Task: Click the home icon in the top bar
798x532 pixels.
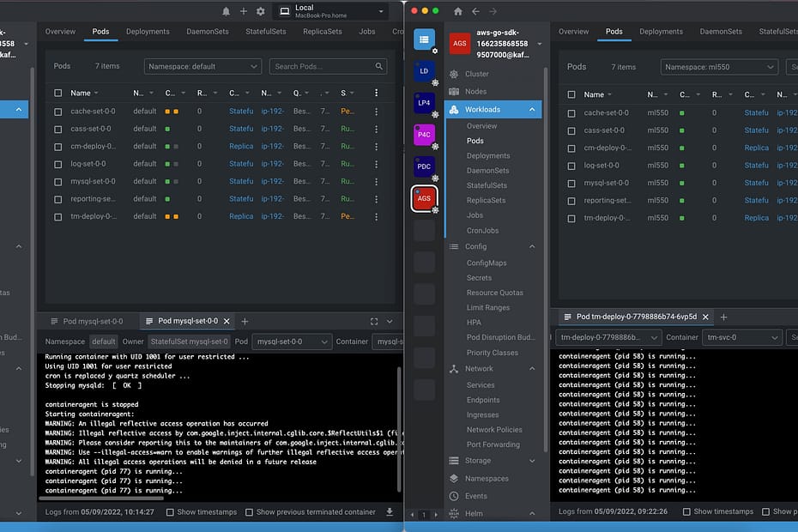Action: [457, 11]
